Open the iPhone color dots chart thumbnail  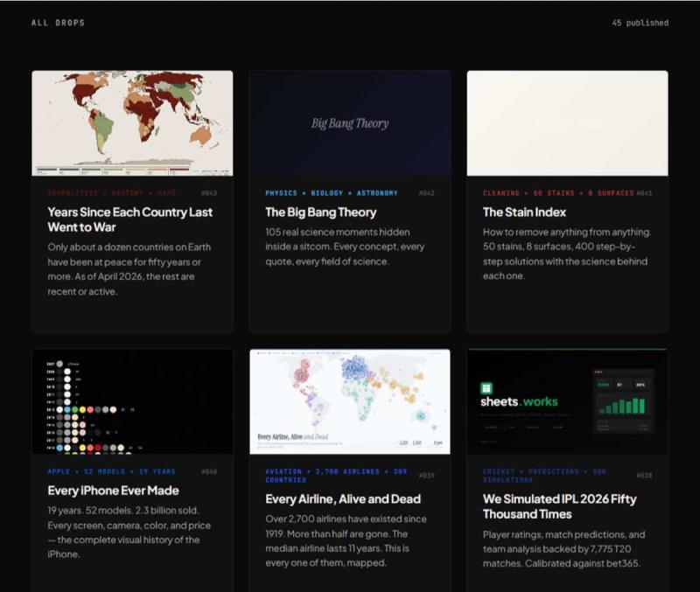click(132, 401)
